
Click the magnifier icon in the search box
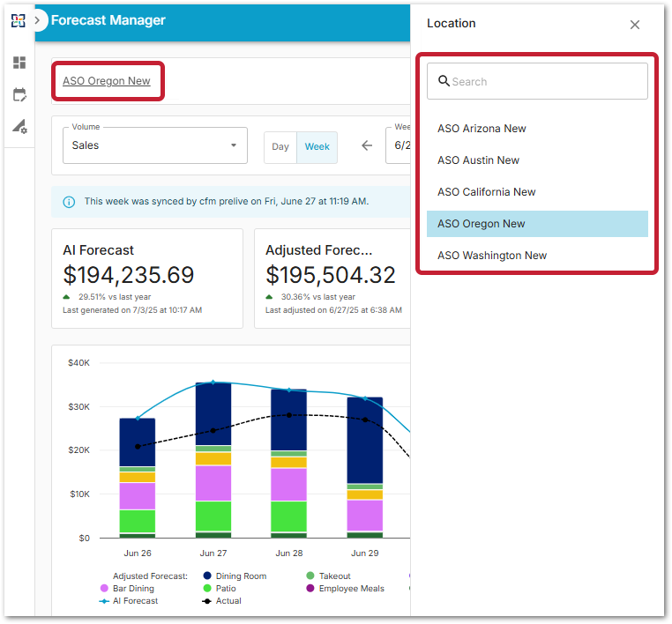(x=444, y=81)
